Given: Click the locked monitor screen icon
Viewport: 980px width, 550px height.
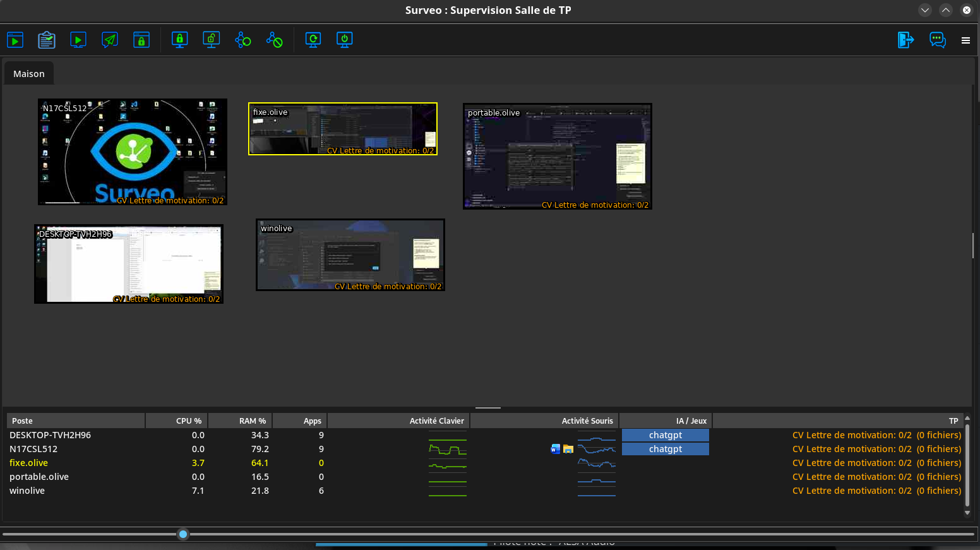Looking at the screenshot, I should 180,40.
